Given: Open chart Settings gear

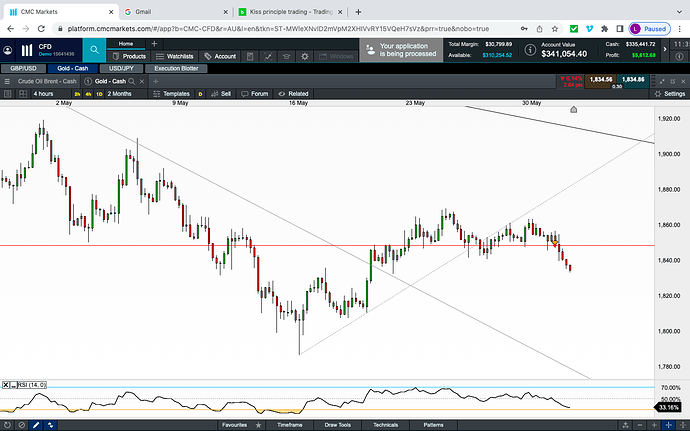Looking at the screenshot, I should pos(669,93).
